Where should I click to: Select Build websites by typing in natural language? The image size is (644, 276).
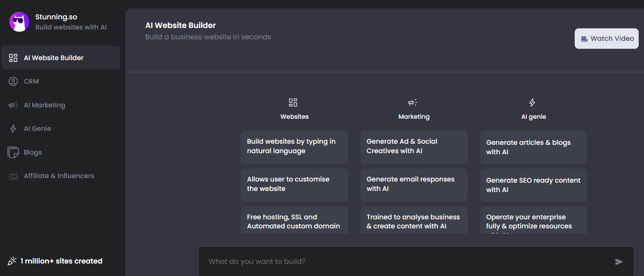coord(294,147)
